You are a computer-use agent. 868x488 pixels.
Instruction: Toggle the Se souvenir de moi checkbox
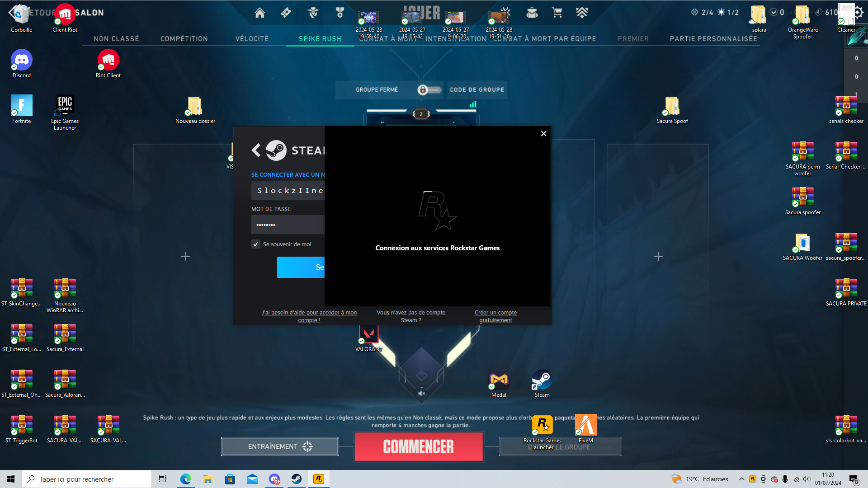pos(256,244)
